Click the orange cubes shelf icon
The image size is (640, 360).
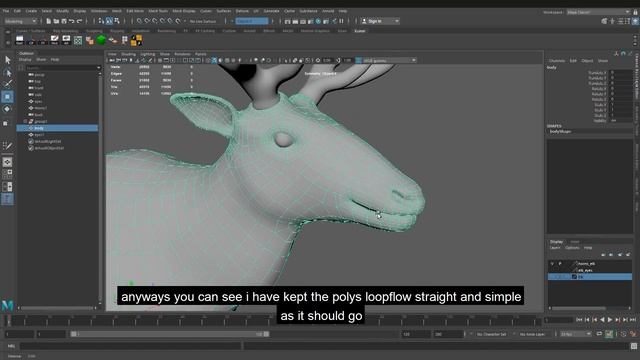pos(89,40)
